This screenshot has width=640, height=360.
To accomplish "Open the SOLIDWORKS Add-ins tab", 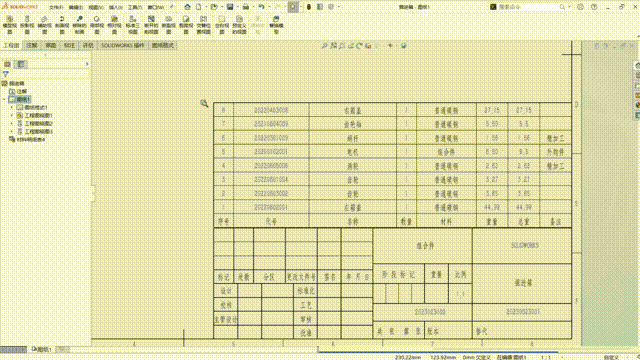I will click(123, 45).
